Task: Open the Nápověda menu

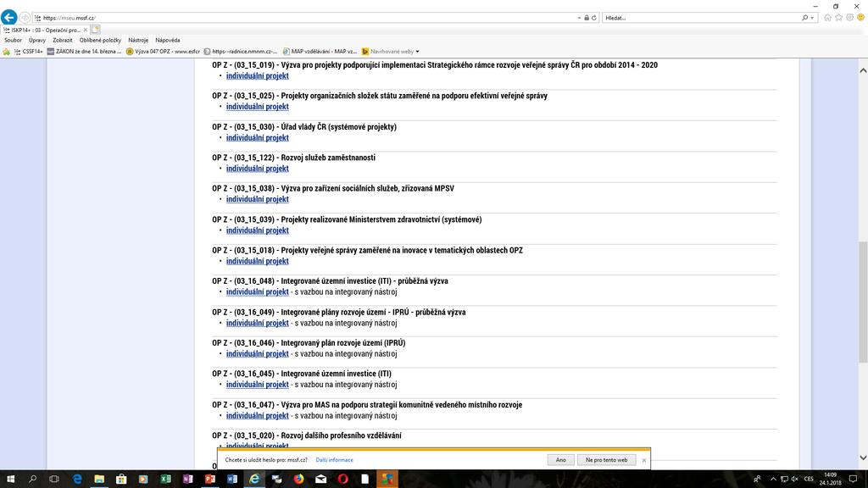Action: [168, 41]
